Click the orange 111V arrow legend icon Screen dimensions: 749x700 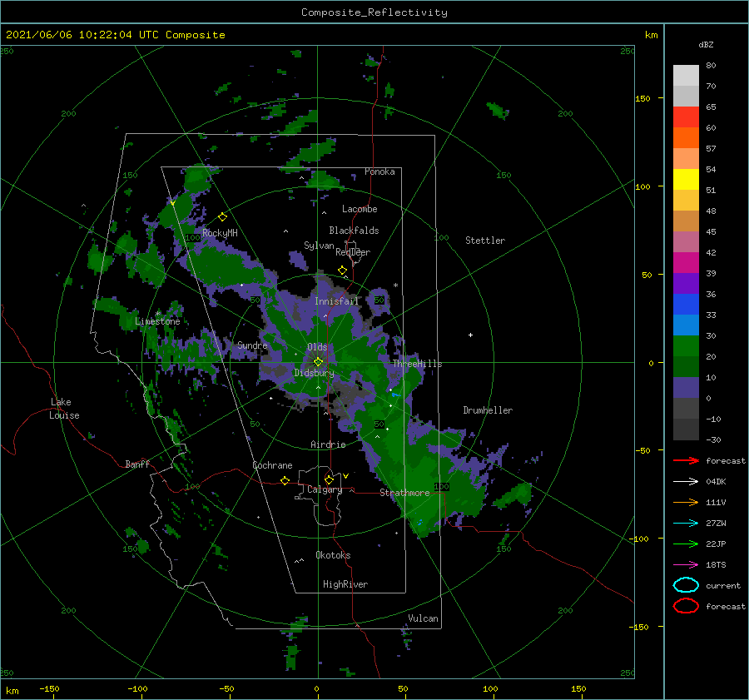686,502
